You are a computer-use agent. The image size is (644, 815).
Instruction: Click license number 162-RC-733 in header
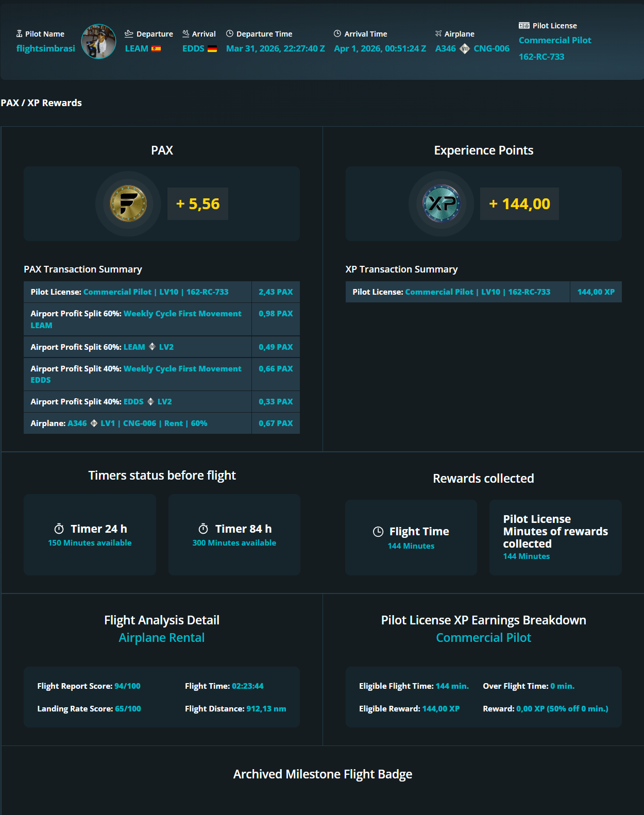(x=541, y=57)
